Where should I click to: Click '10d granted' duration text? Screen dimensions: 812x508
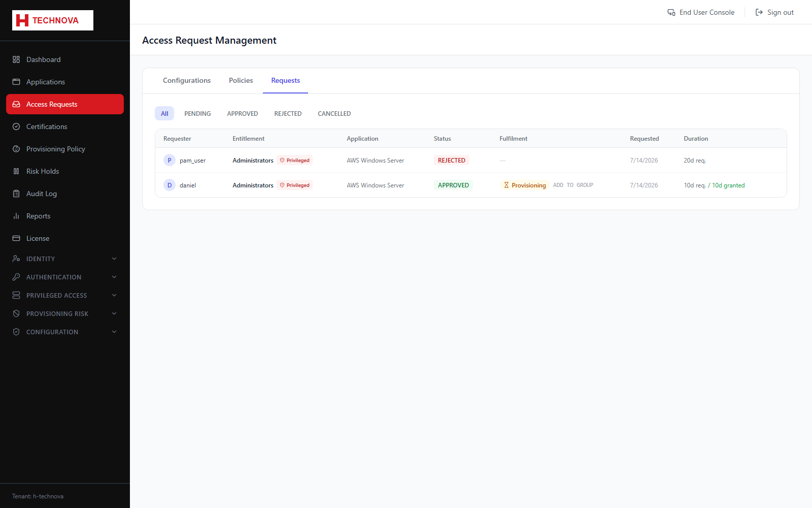728,185
